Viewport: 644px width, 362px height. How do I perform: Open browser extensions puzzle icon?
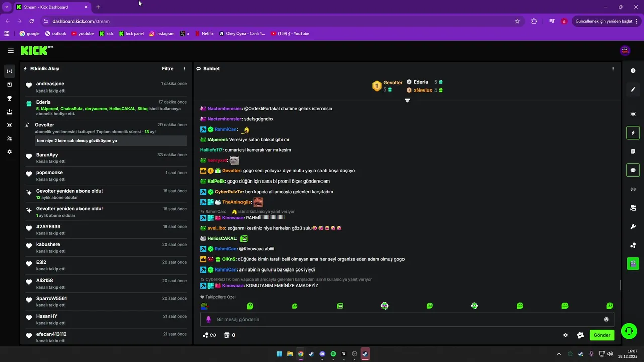(534, 21)
